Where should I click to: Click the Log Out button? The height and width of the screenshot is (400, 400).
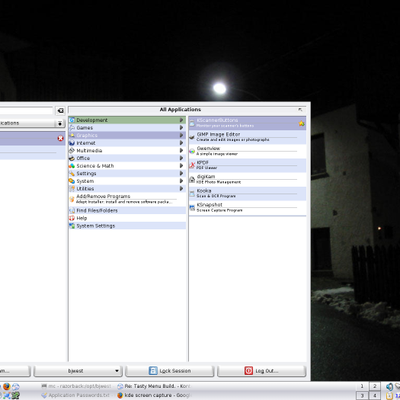coord(262,371)
